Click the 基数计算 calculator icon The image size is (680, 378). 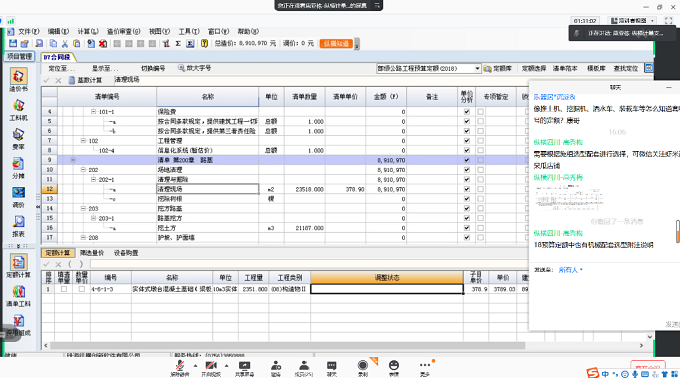[x=72, y=80]
